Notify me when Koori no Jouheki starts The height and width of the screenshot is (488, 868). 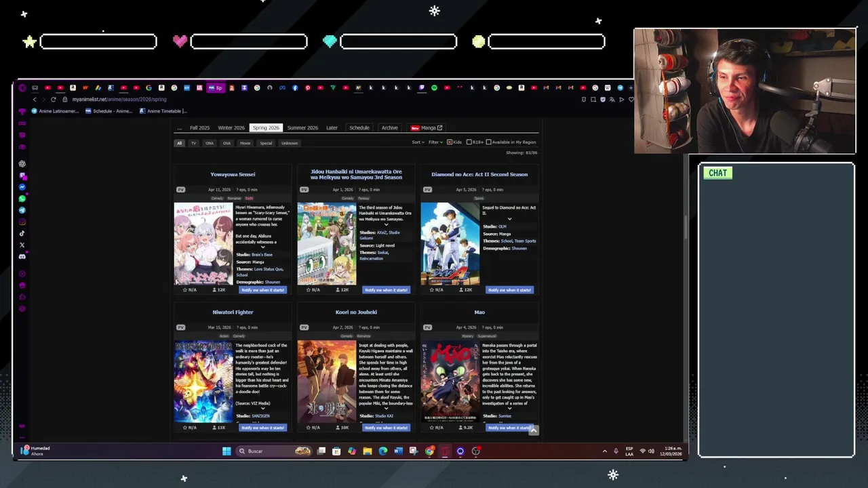pos(387,428)
